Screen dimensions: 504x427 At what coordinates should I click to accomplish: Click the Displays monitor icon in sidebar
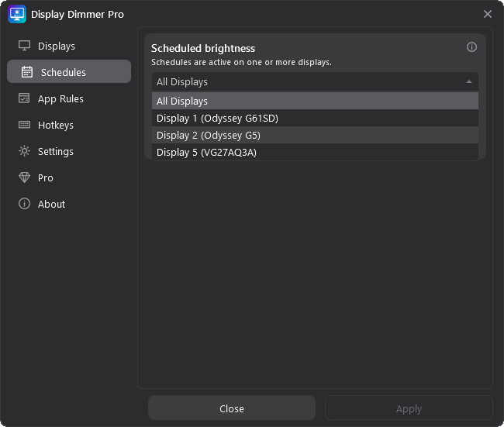[x=25, y=46]
